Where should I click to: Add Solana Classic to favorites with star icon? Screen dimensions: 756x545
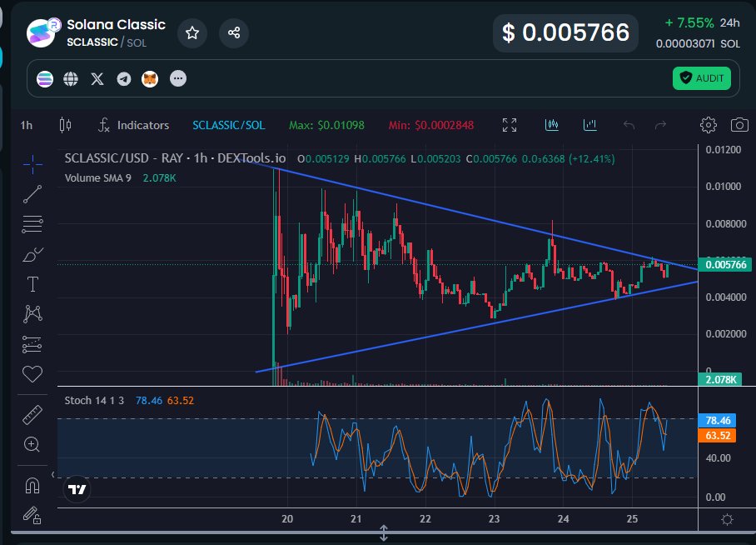[191, 32]
